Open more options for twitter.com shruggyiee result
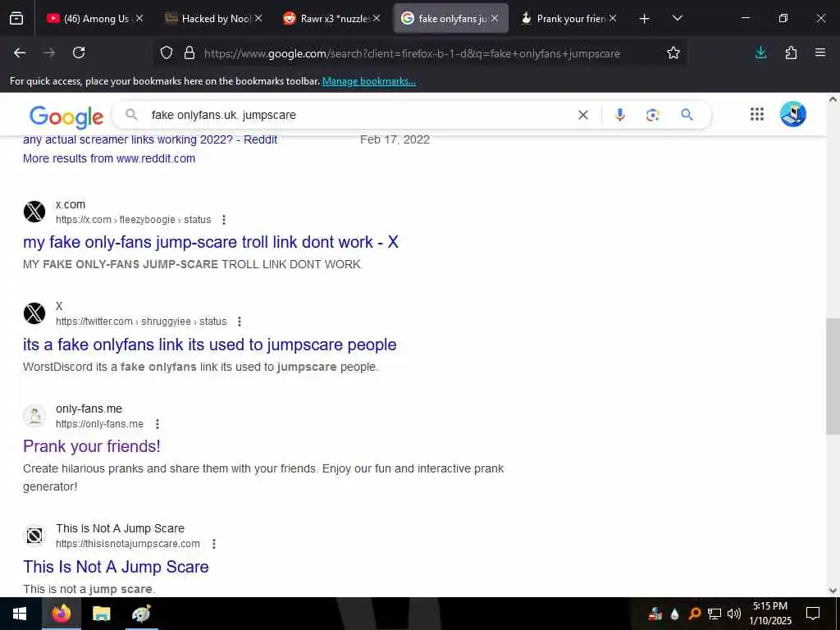The width and height of the screenshot is (840, 630). click(240, 322)
